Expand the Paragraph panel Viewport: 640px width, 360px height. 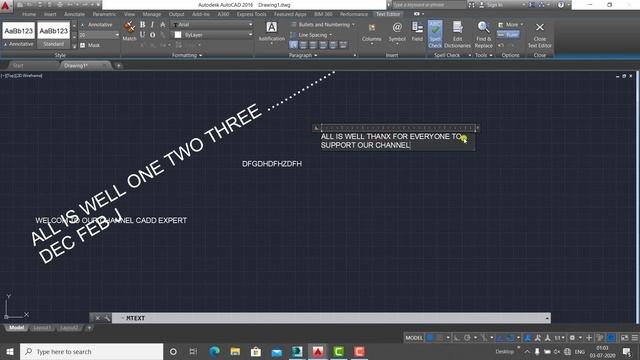click(x=303, y=55)
